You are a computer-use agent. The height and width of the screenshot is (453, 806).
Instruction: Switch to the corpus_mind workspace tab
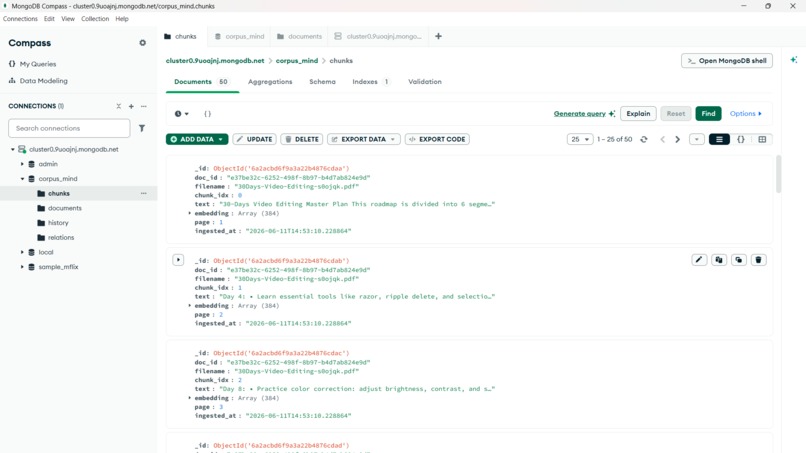click(240, 37)
